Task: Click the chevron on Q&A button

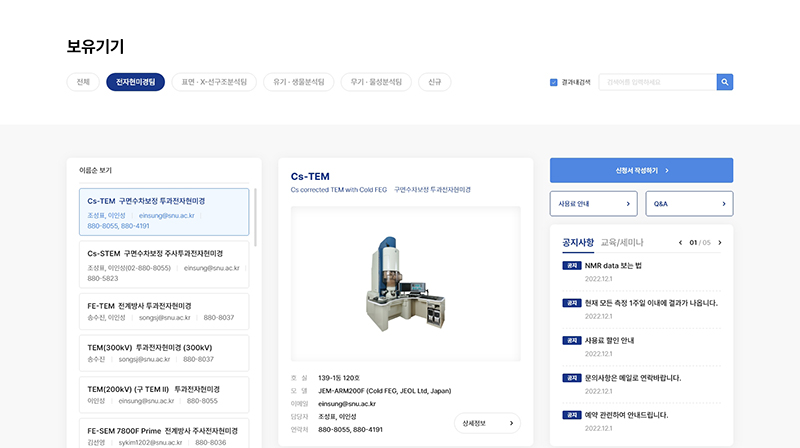Action: [x=723, y=204]
